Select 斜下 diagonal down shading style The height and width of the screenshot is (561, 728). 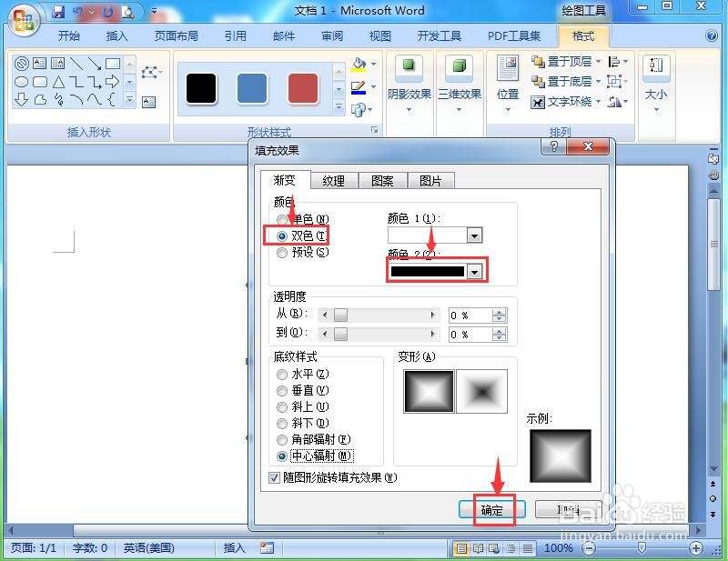tap(281, 423)
